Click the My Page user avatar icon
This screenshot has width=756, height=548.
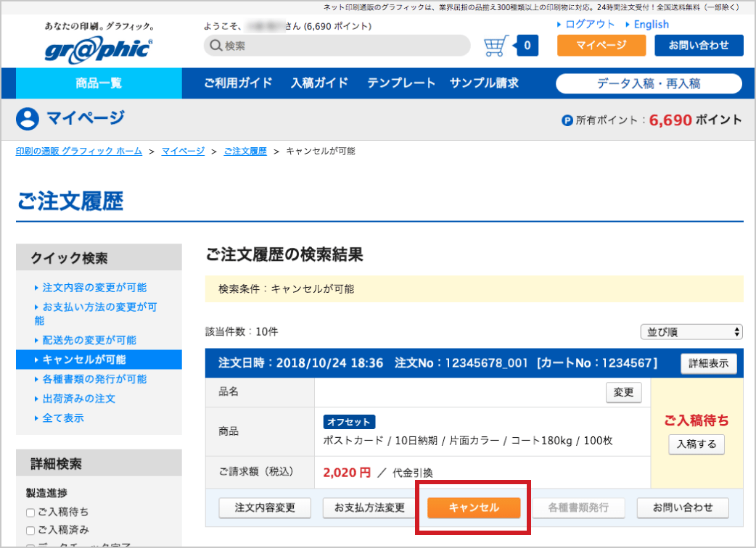pyautogui.click(x=27, y=119)
